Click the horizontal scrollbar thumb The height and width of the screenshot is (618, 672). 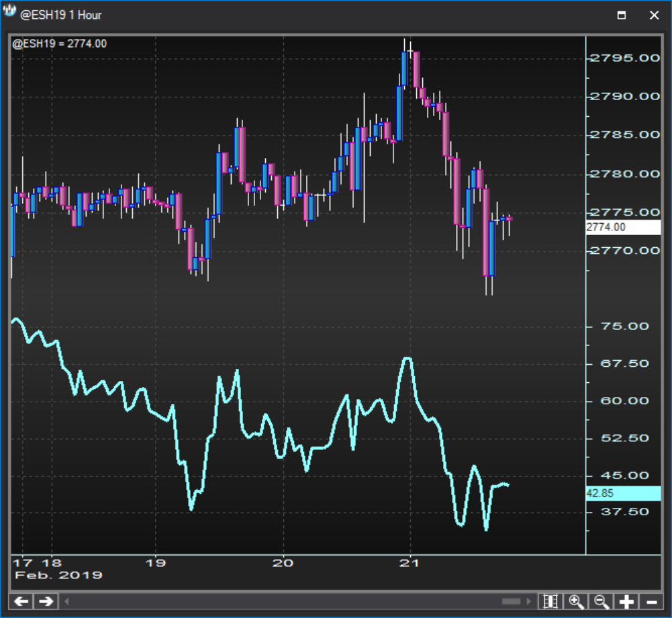511,601
